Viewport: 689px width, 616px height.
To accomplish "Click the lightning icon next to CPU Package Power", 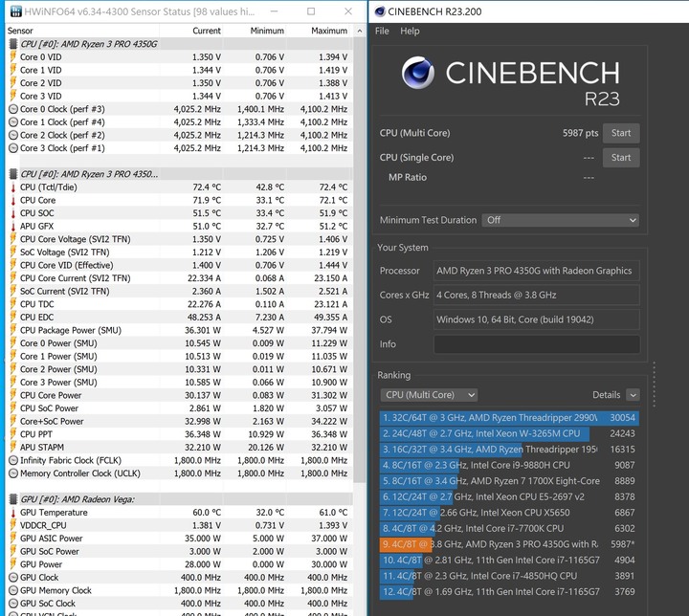I will [x=13, y=330].
